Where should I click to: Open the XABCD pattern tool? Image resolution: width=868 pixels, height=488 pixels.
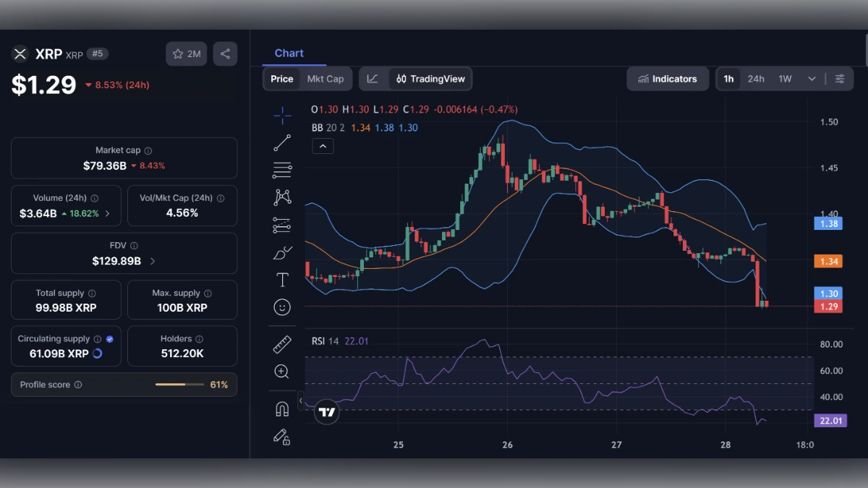click(282, 197)
